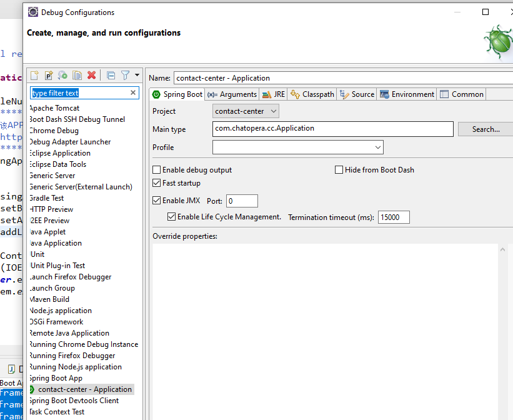Create a new launch configuration
The image size is (513, 420).
pos(34,76)
